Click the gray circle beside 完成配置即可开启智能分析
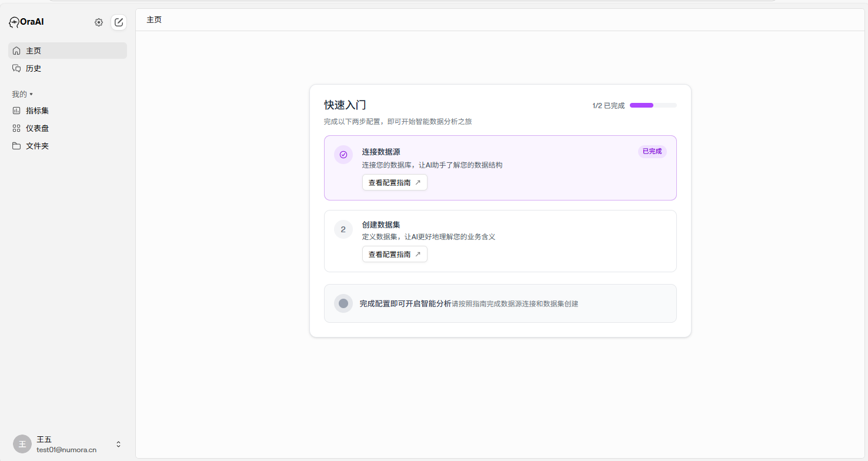Viewport: 868px width, 461px height. click(343, 303)
